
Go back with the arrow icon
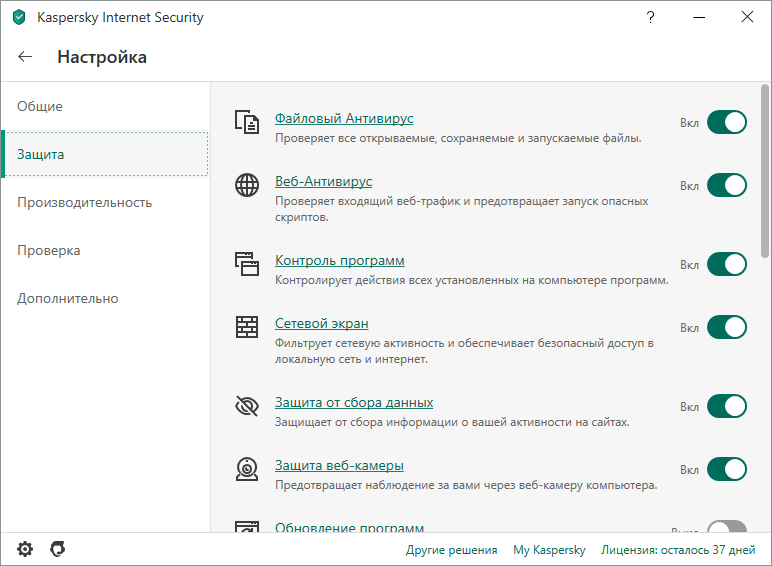[x=25, y=57]
